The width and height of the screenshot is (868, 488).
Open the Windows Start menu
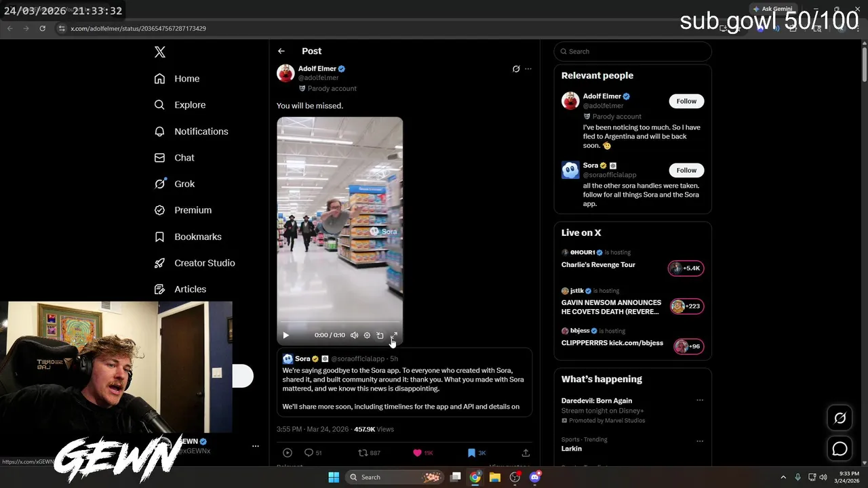click(334, 477)
